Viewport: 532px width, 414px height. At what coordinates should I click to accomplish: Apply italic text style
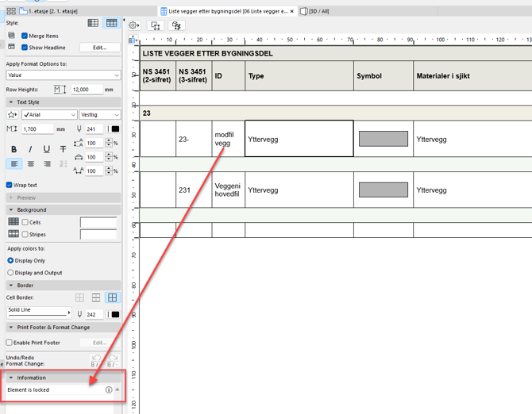tap(30, 149)
